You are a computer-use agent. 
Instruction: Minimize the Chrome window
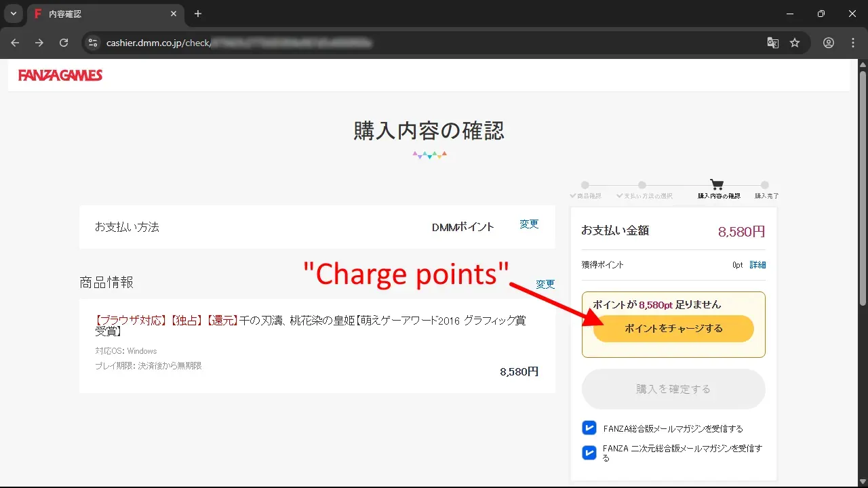[x=790, y=14]
